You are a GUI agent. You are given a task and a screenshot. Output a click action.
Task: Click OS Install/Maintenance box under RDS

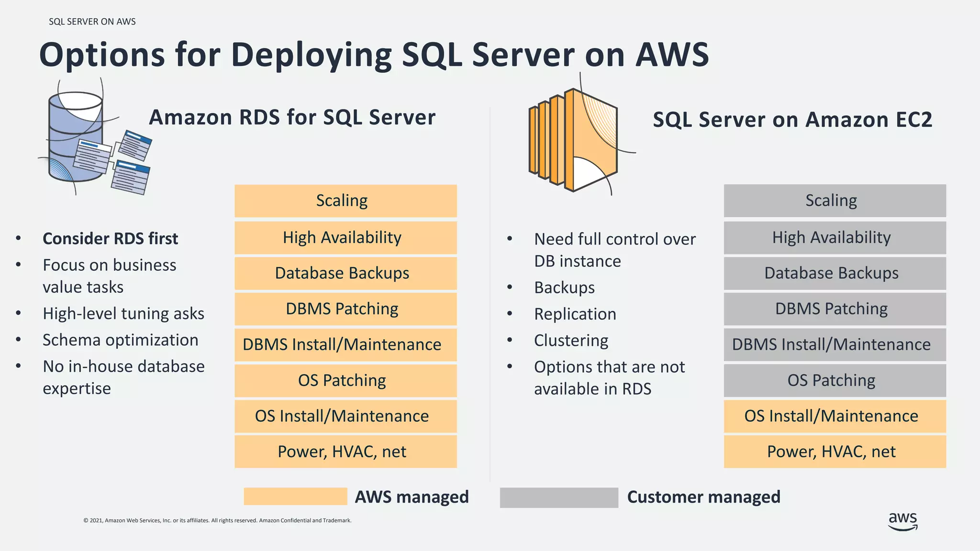(345, 416)
